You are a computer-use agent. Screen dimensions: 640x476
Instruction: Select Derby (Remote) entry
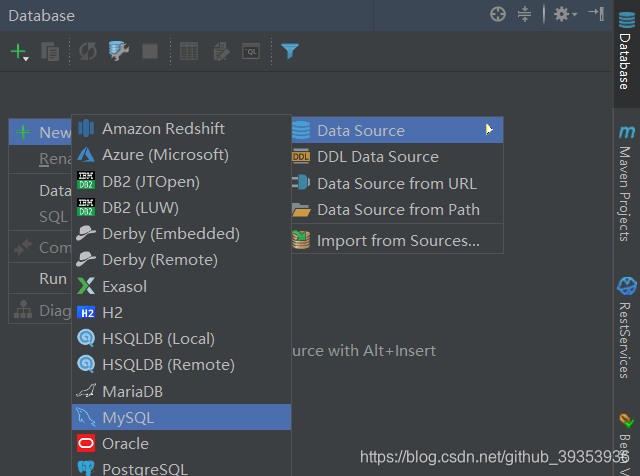click(x=181, y=260)
